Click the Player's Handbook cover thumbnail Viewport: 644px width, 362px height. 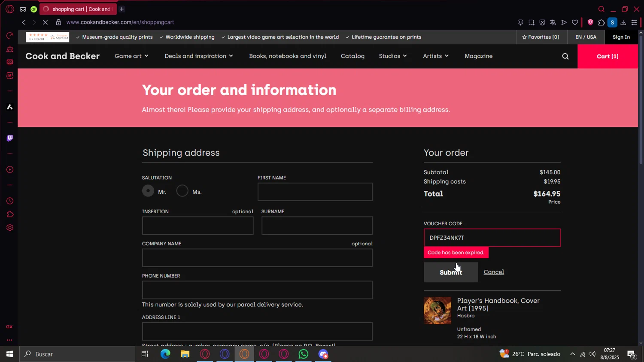click(x=437, y=311)
